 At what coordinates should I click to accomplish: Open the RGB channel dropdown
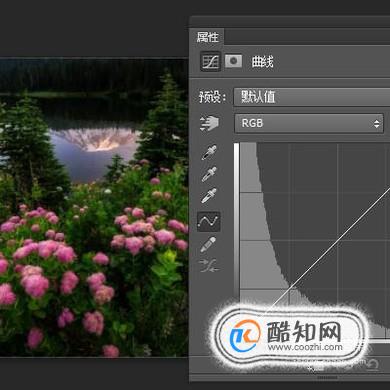point(309,123)
